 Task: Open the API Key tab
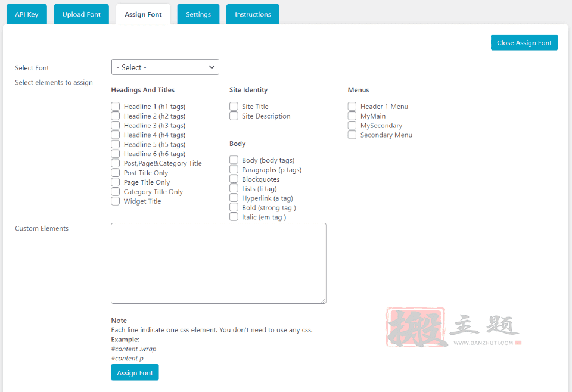pyautogui.click(x=27, y=14)
